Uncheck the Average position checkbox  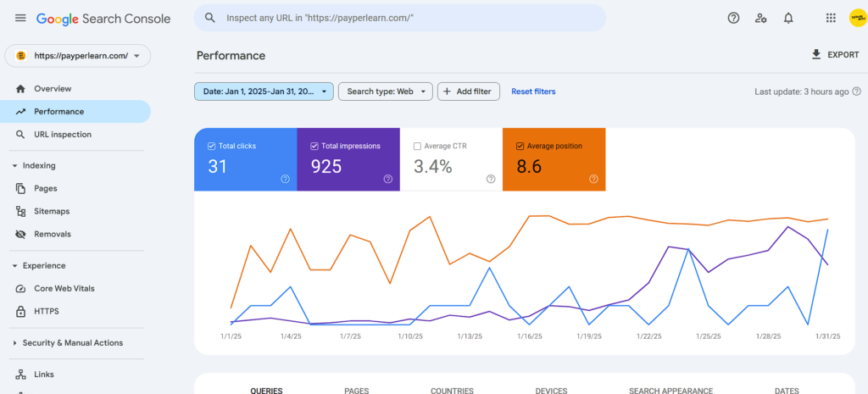[x=520, y=146]
